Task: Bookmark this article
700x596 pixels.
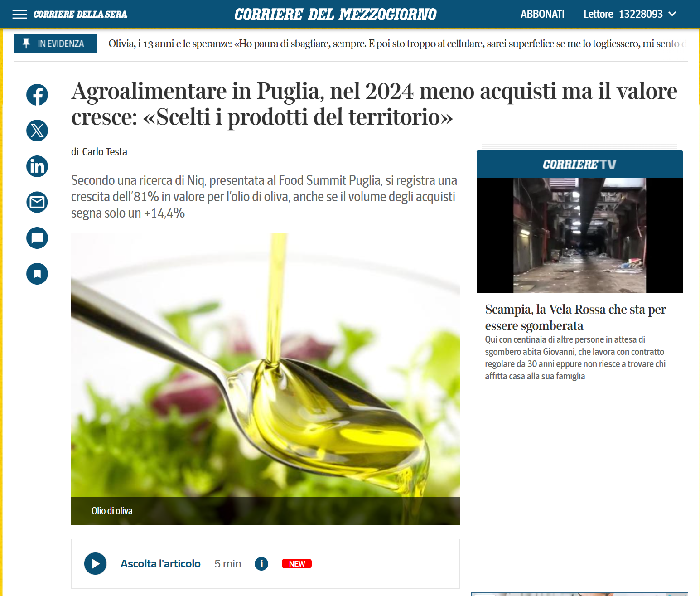Action: tap(37, 274)
